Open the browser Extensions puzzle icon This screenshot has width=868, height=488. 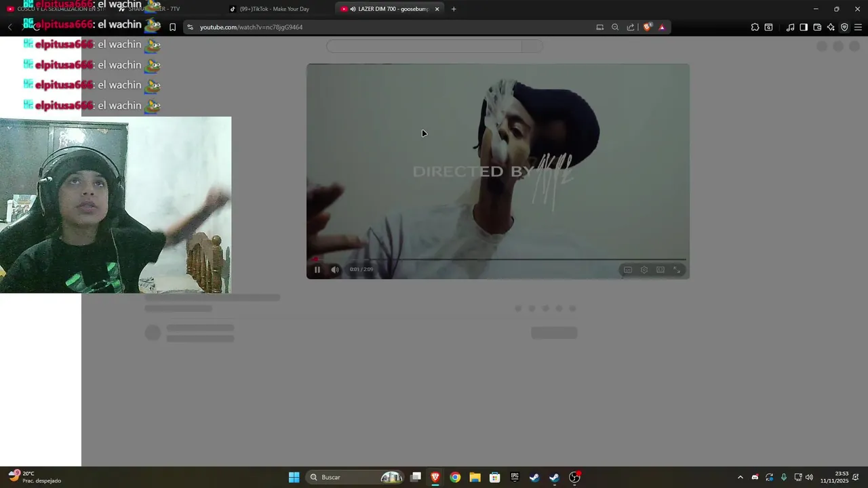(755, 27)
